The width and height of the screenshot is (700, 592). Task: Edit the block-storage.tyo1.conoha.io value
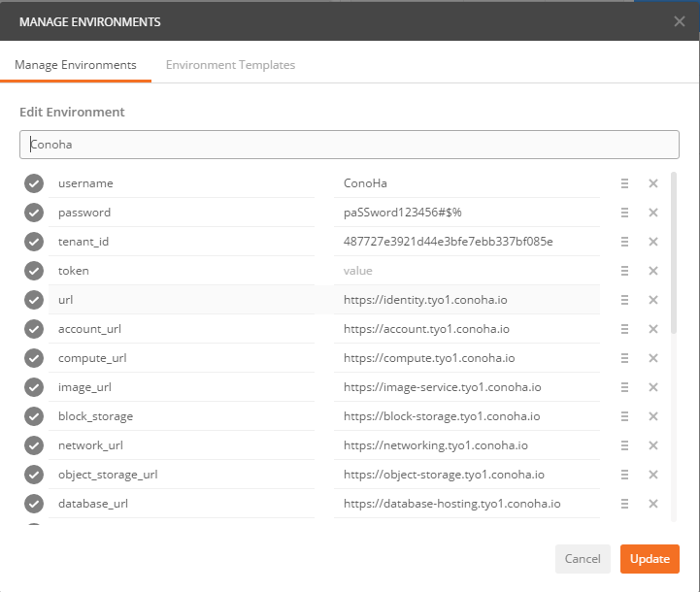[467, 416]
